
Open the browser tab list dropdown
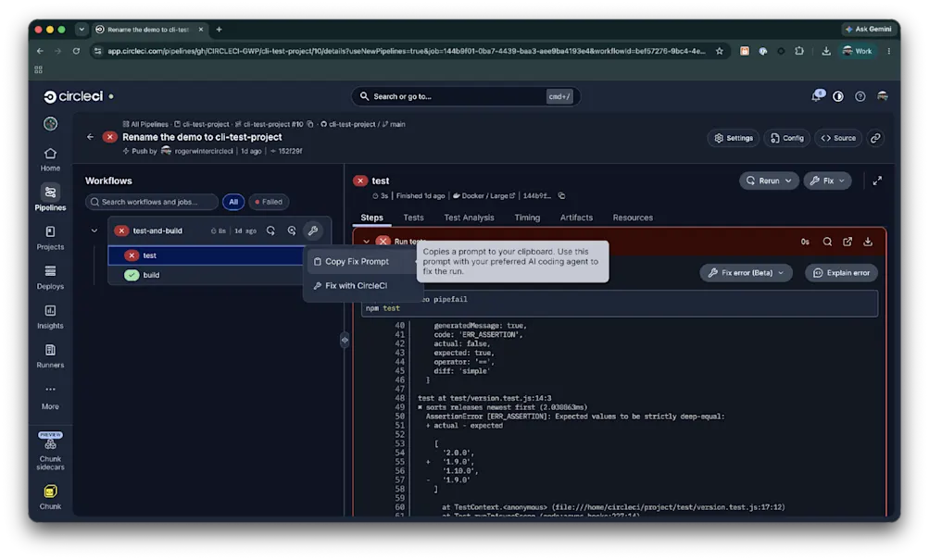tap(82, 29)
